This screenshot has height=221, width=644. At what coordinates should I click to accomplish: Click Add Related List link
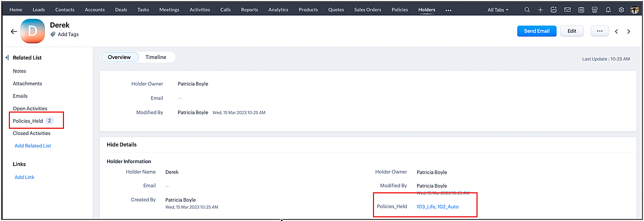pos(33,146)
